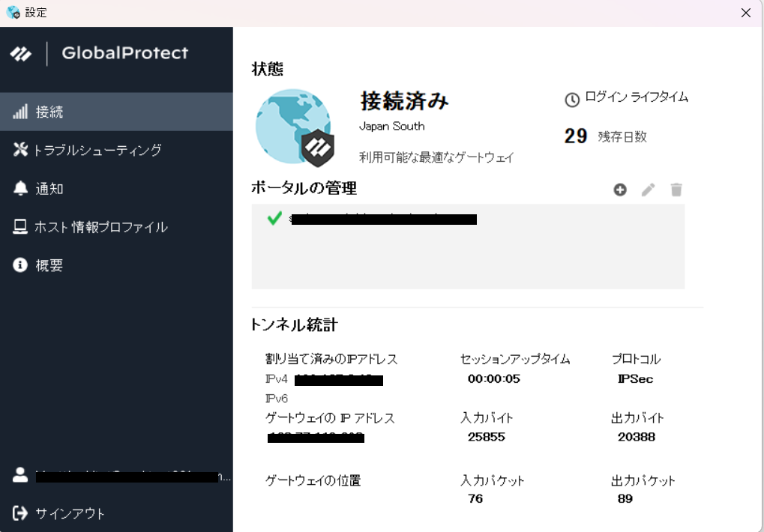Open the トラブルシューティング section

tap(96, 151)
